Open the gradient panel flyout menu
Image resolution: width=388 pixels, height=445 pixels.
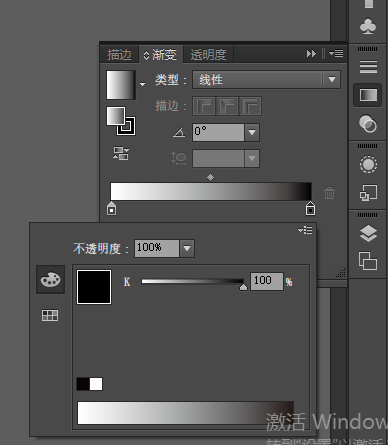point(336,53)
